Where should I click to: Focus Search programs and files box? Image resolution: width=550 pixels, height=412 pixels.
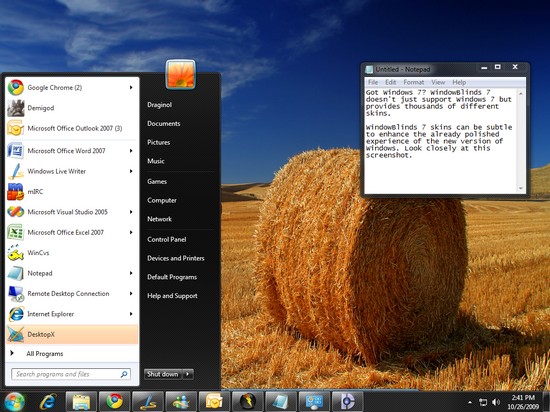click(71, 374)
